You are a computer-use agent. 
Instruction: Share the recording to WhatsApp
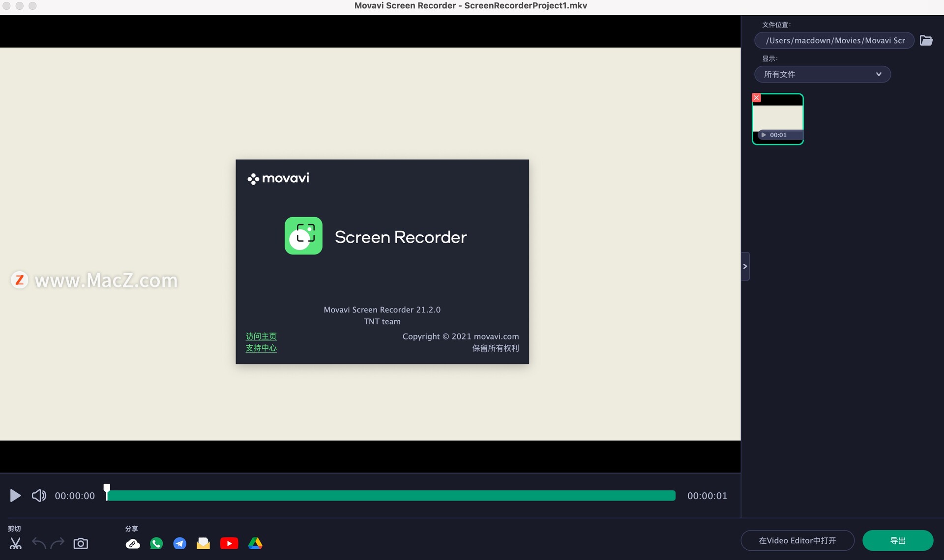(x=156, y=543)
